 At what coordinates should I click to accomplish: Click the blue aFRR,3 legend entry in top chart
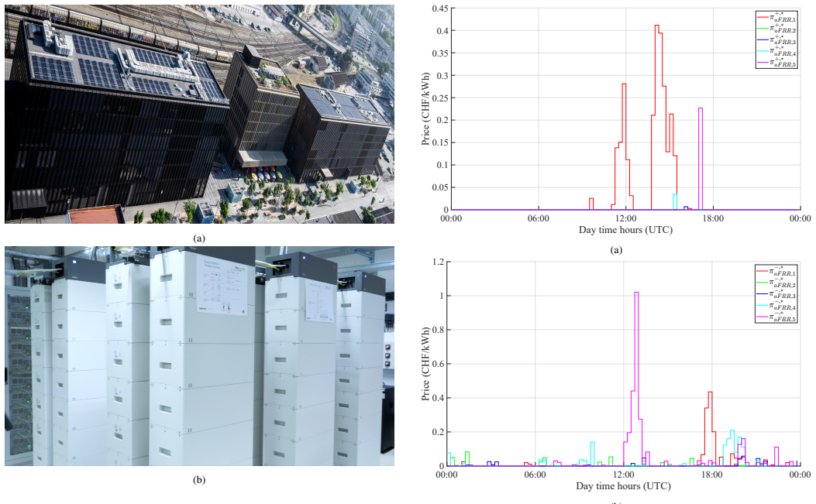click(776, 40)
